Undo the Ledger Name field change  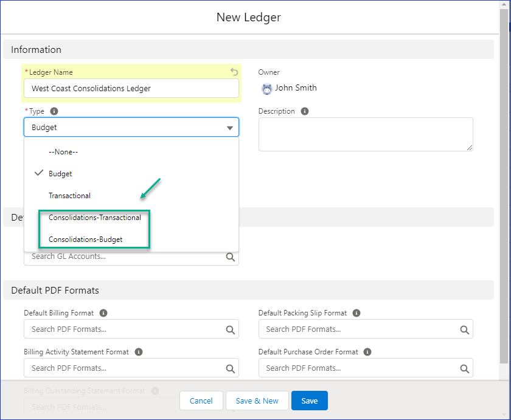(x=234, y=72)
